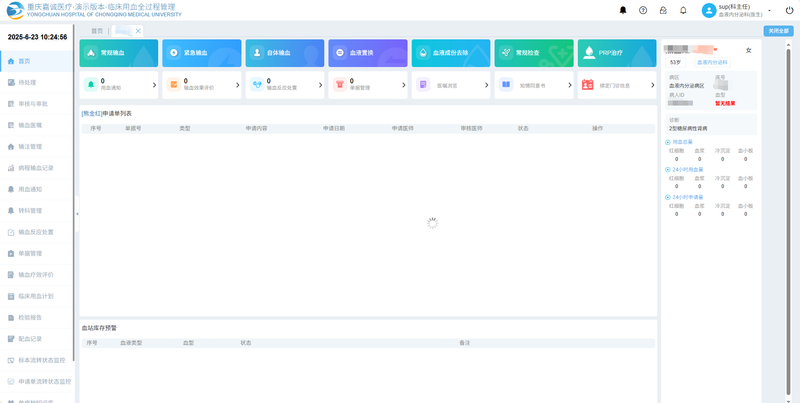Select 病程输血记录 in the sidebar
This screenshot has width=800, height=403.
[37, 168]
